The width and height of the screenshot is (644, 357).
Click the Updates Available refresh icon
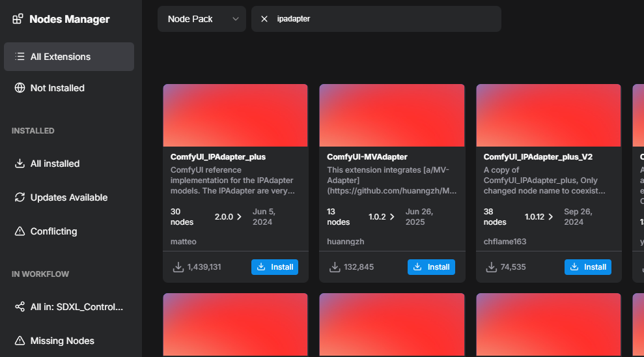(20, 197)
